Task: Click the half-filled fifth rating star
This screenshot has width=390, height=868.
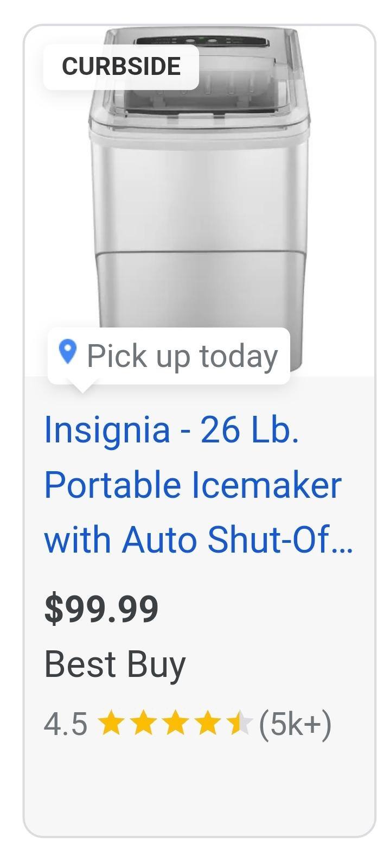Action: pyautogui.click(x=239, y=724)
